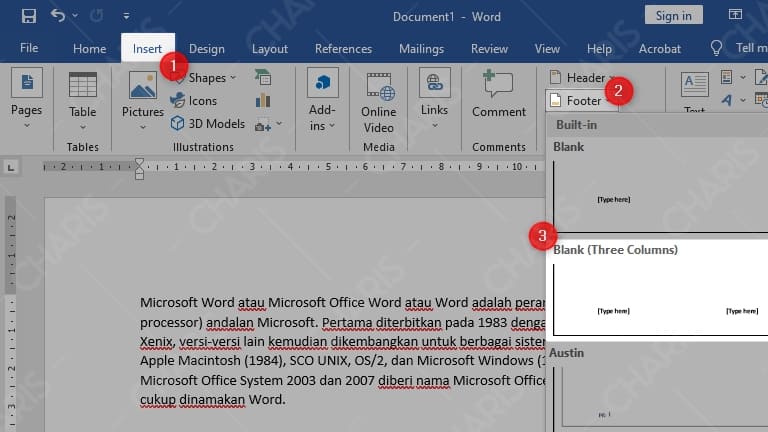The height and width of the screenshot is (432, 768).
Task: Choose the Austin footer thumbnail
Action: [660, 399]
